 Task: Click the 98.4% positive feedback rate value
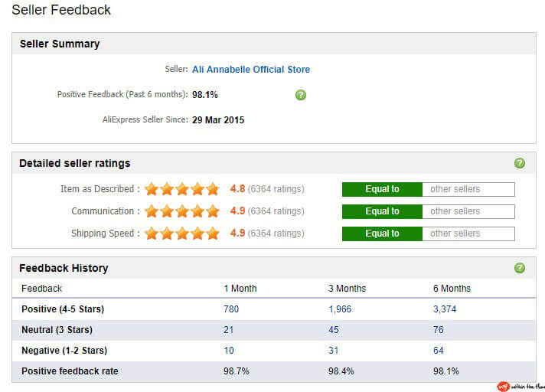[341, 371]
